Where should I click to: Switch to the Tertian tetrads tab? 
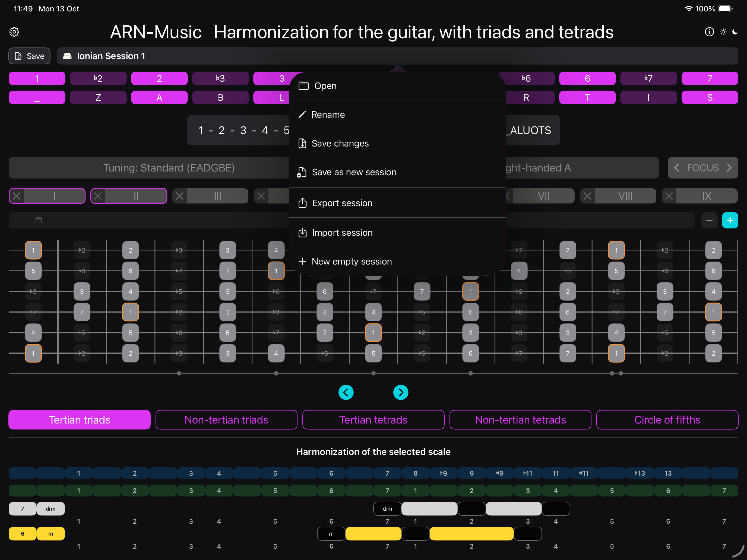click(373, 419)
